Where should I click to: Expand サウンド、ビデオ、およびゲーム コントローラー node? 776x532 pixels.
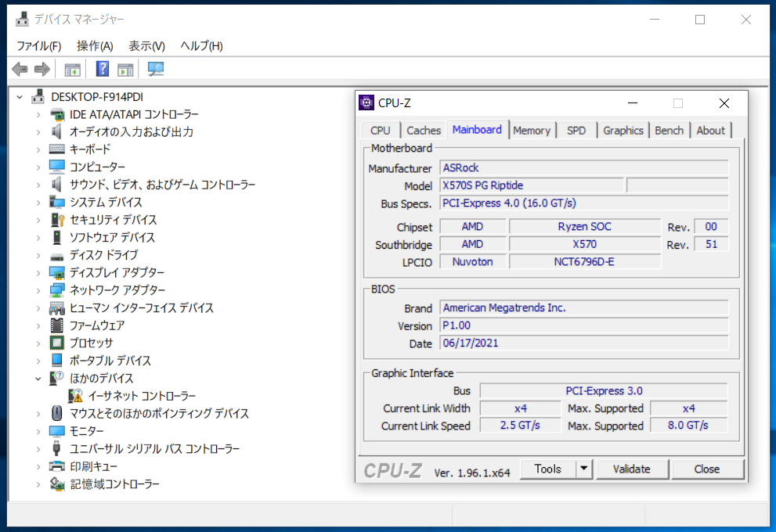coord(38,185)
